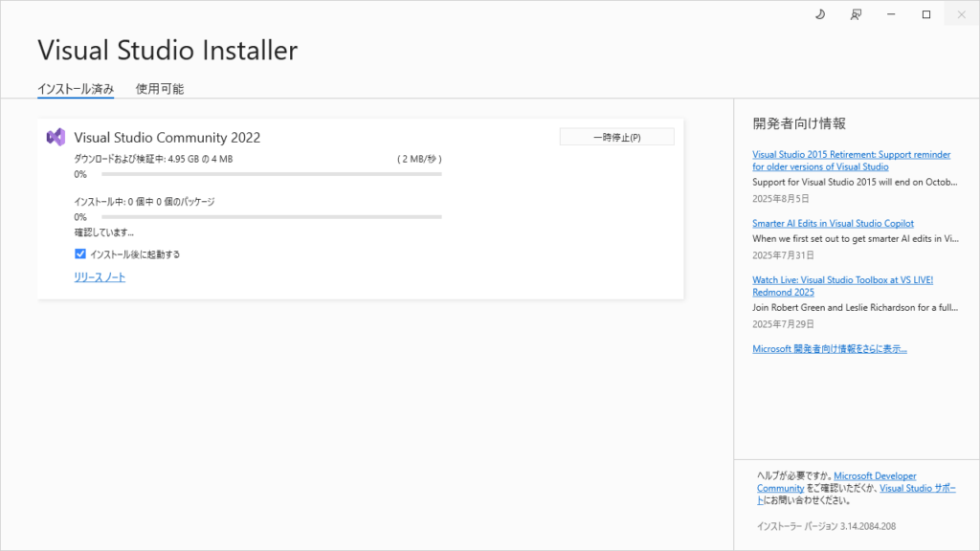Open Microsoft 開発者向け情報をさらに表示 link
Viewport: 980px width, 551px height.
pos(830,348)
